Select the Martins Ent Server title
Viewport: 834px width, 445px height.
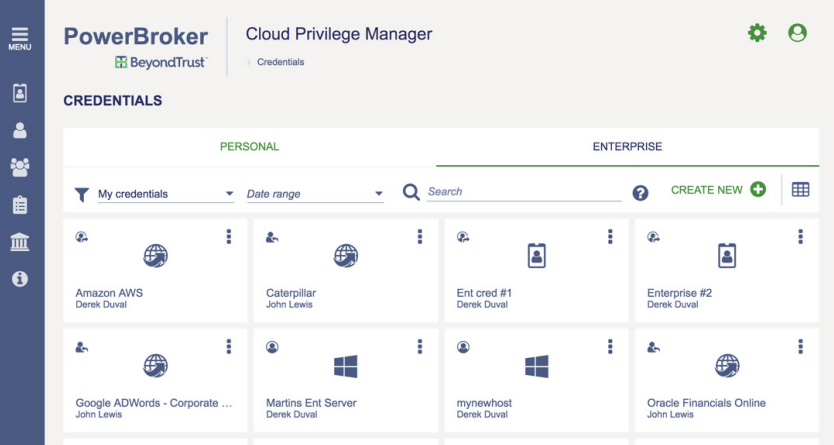pos(311,403)
